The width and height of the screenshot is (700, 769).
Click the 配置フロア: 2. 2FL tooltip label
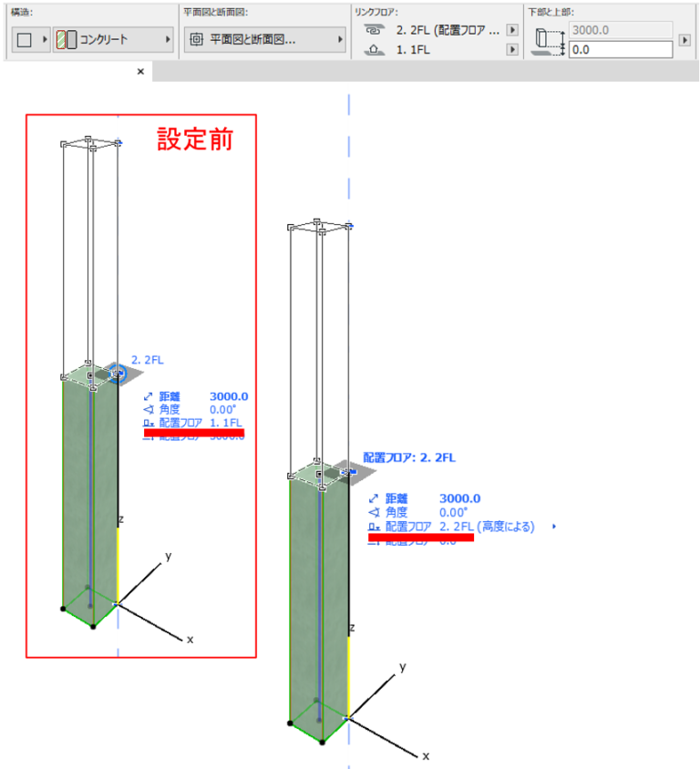coord(409,457)
